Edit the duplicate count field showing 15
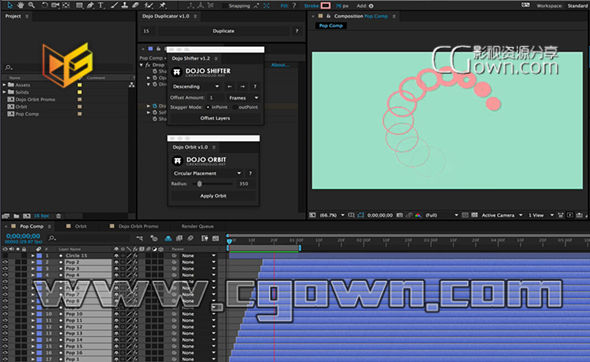Viewport: 590px width, 362px height. click(x=146, y=31)
